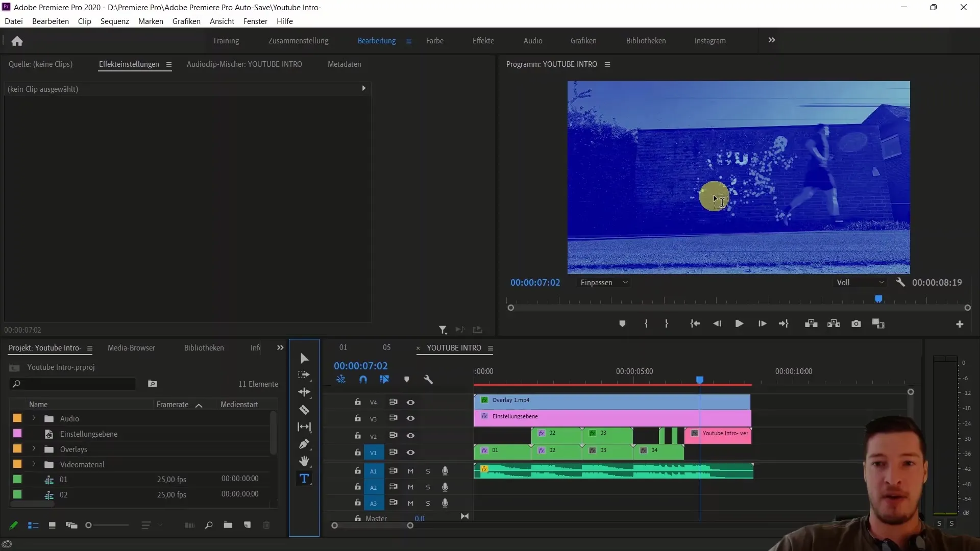Switch to the Effekte workspace tab
The width and height of the screenshot is (980, 551).
(483, 40)
